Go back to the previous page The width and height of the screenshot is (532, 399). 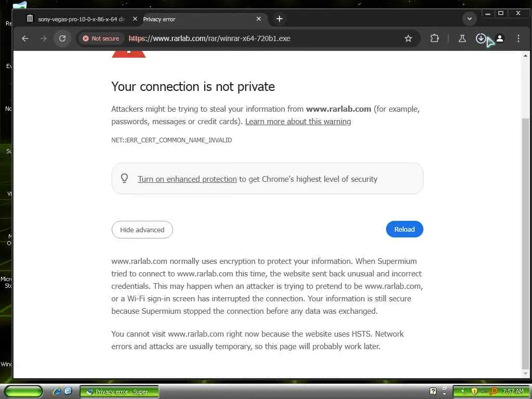(25, 38)
